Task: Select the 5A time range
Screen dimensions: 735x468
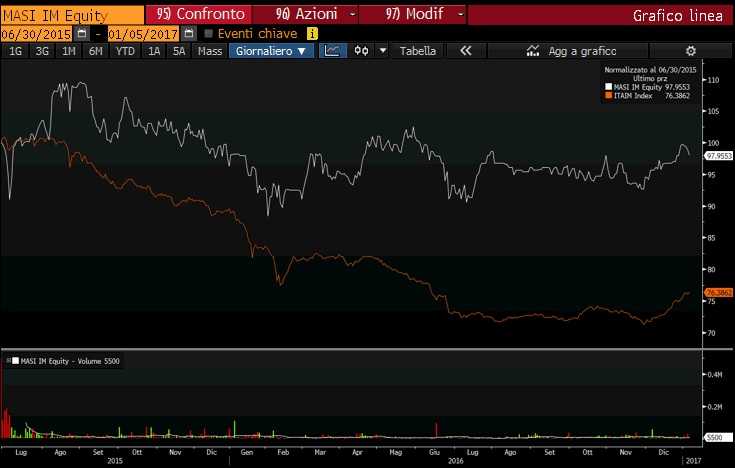Action: click(x=179, y=51)
